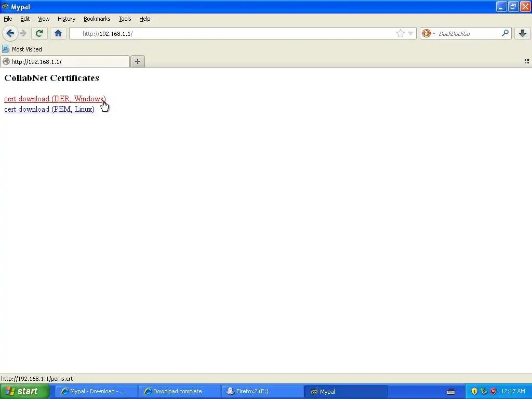
Task: Minimize the Mypal window
Action: [x=501, y=6]
